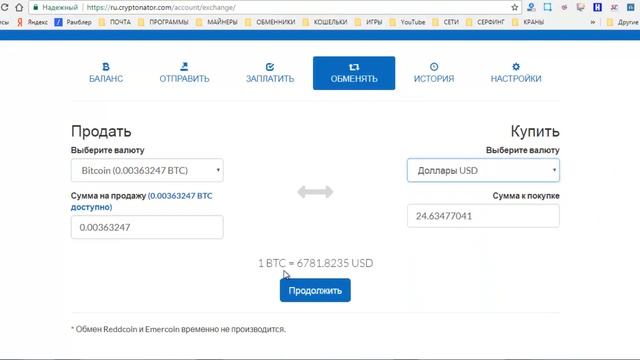Open the ПРОГРАММЫ bookmarks folder

163,22
